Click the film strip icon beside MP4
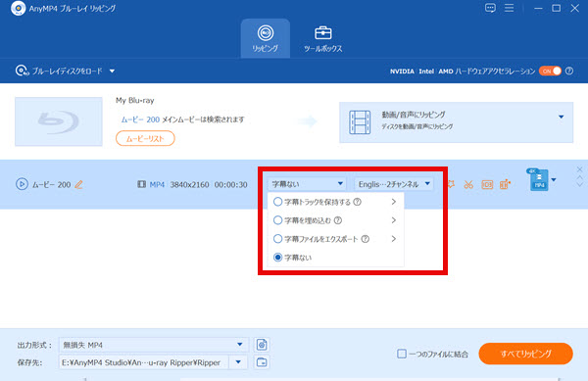Screen dimensions: 588x381 pos(141,184)
